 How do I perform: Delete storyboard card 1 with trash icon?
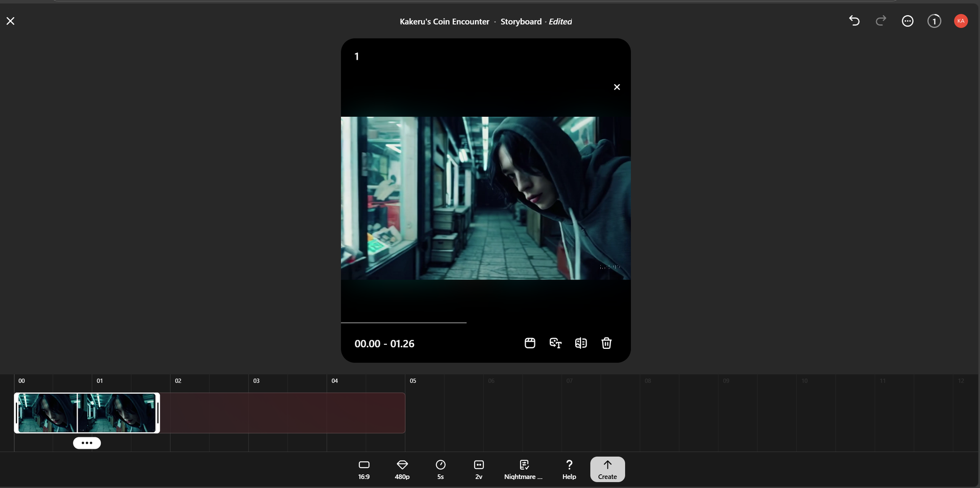(606, 343)
